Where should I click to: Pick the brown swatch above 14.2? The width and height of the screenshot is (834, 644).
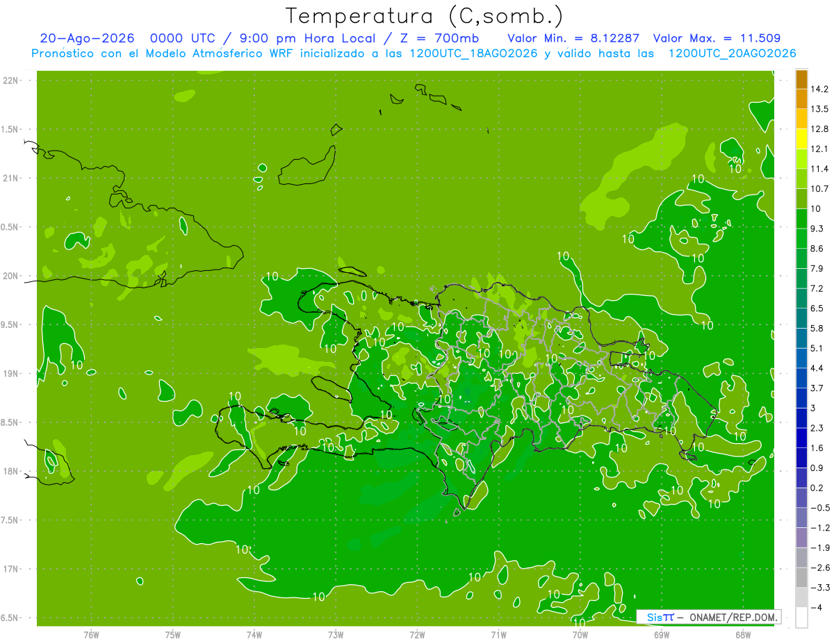801,79
